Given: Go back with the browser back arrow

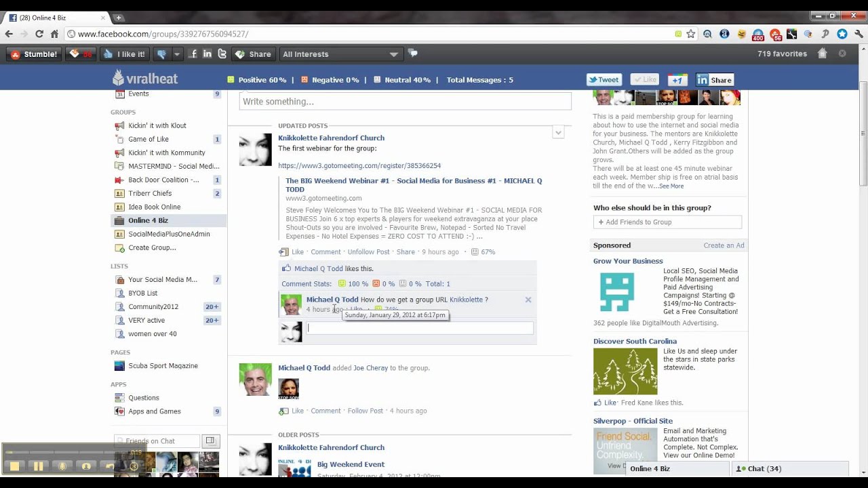Looking at the screenshot, I should click(x=9, y=34).
